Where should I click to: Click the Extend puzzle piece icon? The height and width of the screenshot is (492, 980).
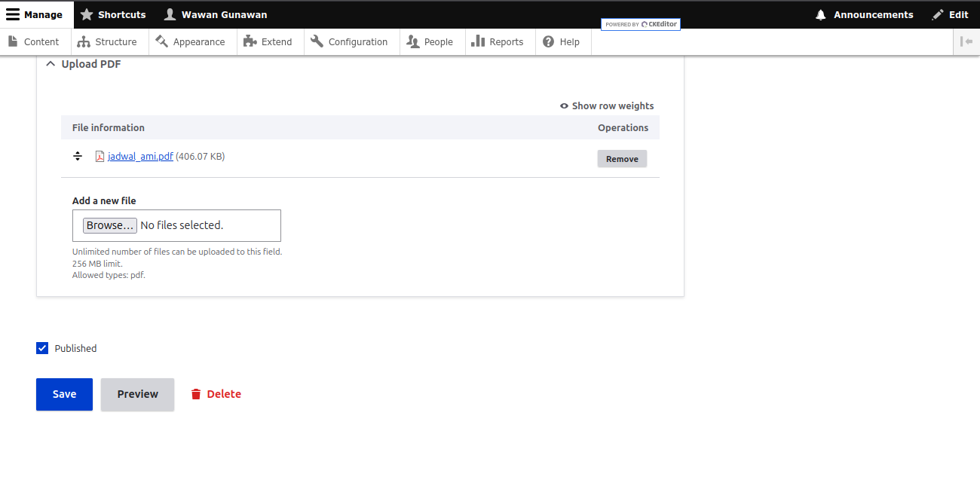250,41
